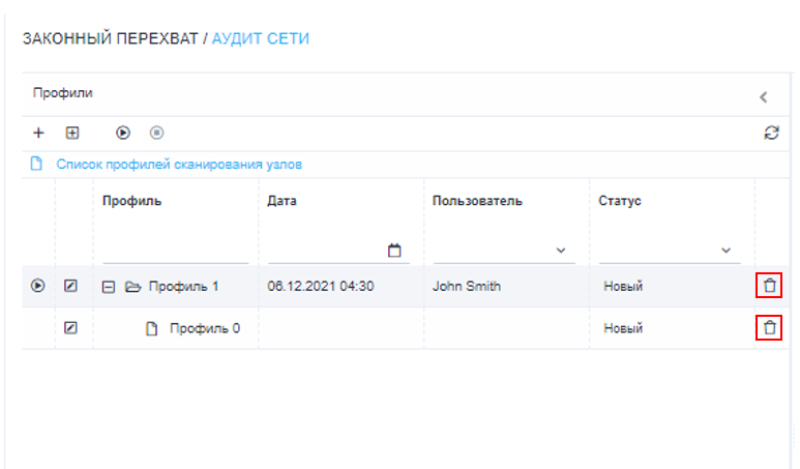The width and height of the screenshot is (800, 469).
Task: Delete Профиль 1 with trash icon
Action: pos(768,286)
